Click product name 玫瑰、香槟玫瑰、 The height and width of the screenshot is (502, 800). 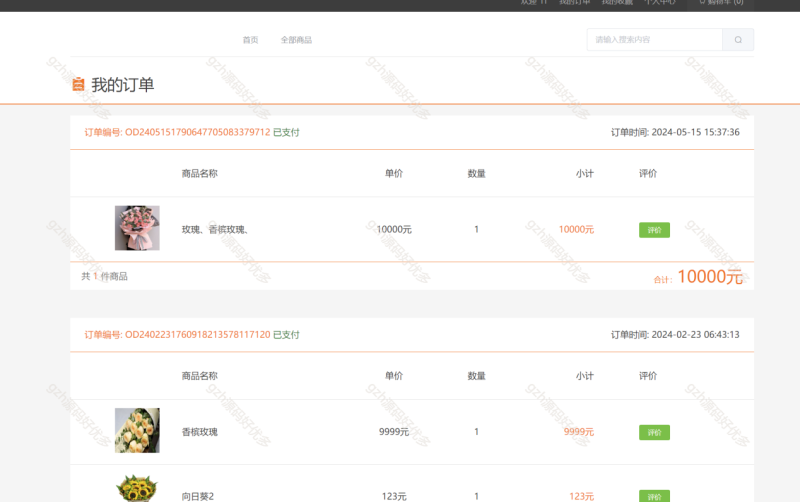(216, 230)
